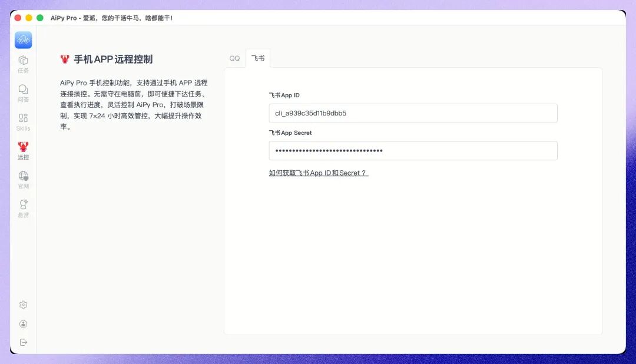The height and width of the screenshot is (364, 636).
Task: Click the 飞书 App ID label
Action: click(x=284, y=95)
